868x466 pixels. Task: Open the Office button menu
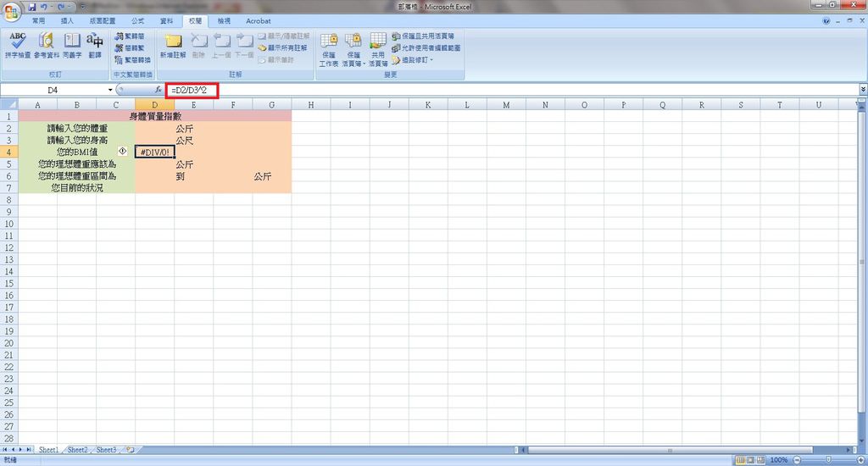(11, 11)
